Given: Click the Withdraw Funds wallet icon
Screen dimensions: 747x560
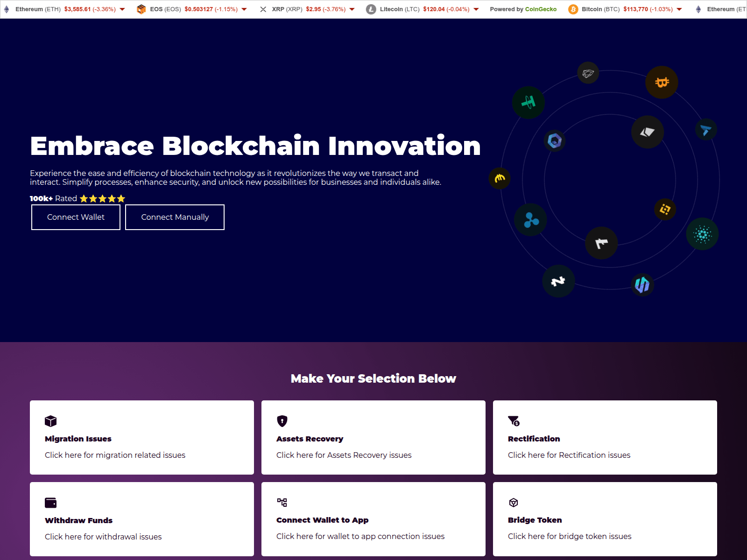Looking at the screenshot, I should [x=50, y=503].
